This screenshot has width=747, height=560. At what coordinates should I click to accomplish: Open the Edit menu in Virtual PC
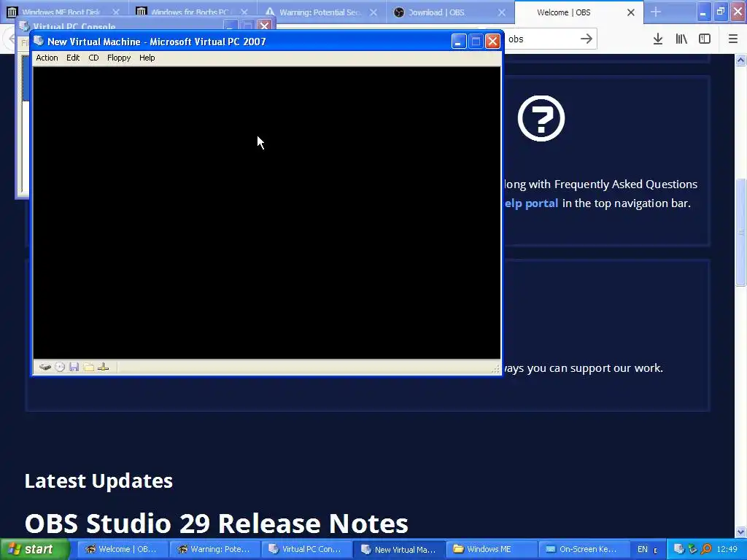tap(73, 58)
